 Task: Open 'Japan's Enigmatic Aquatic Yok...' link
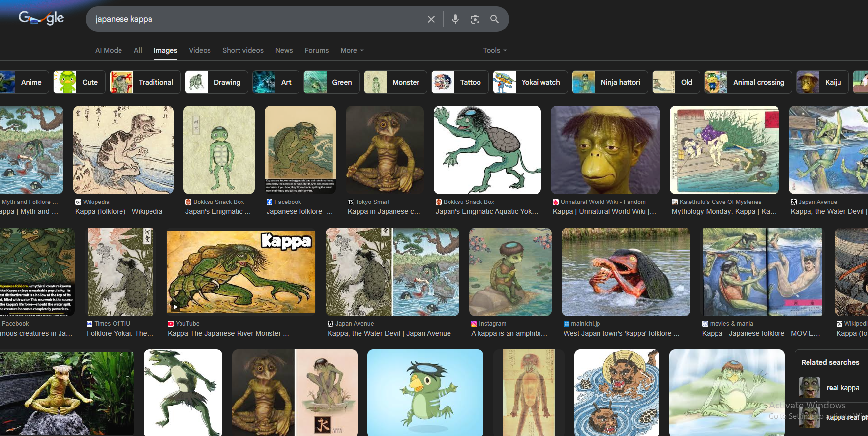(x=487, y=211)
